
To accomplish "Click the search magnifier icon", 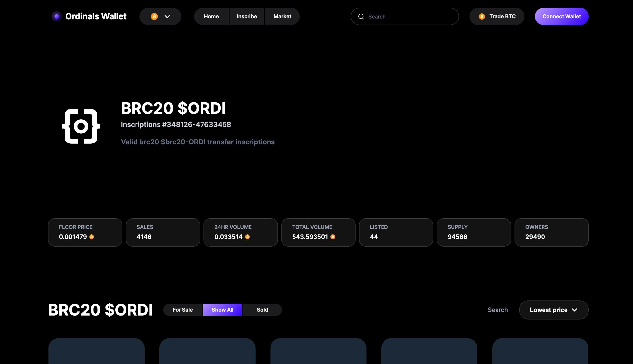I will pos(361,16).
